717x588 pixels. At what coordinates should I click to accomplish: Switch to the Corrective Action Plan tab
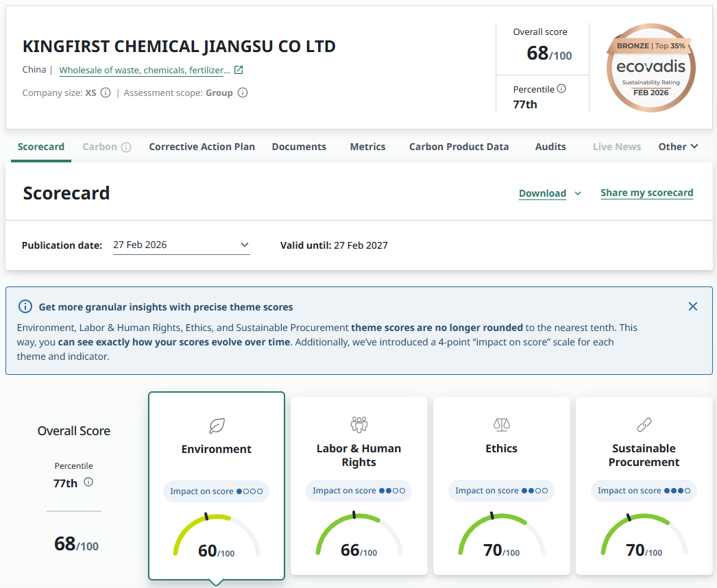202,147
